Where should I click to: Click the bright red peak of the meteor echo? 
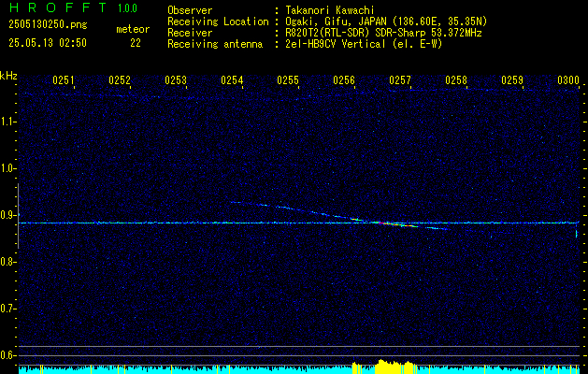[382, 223]
